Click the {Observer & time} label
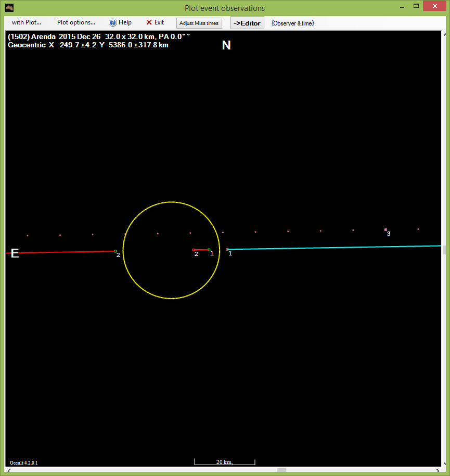The image size is (450, 476). [293, 23]
